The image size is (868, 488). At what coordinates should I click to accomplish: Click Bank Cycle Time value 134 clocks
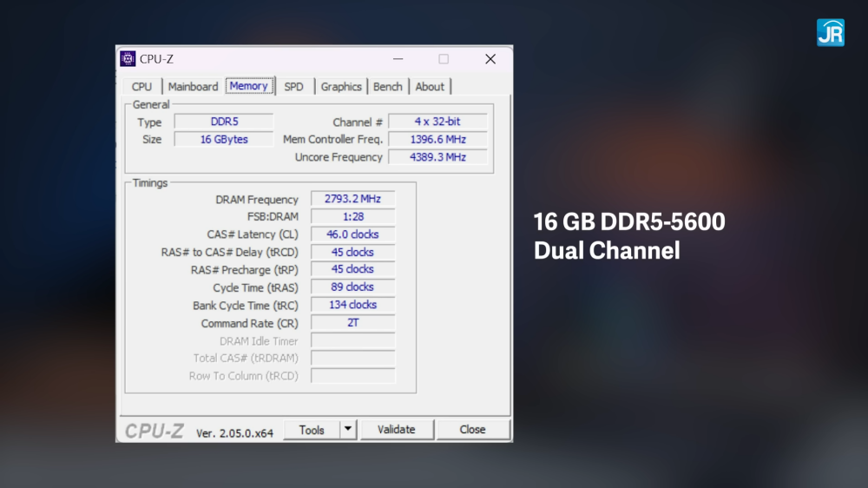[352, 305]
